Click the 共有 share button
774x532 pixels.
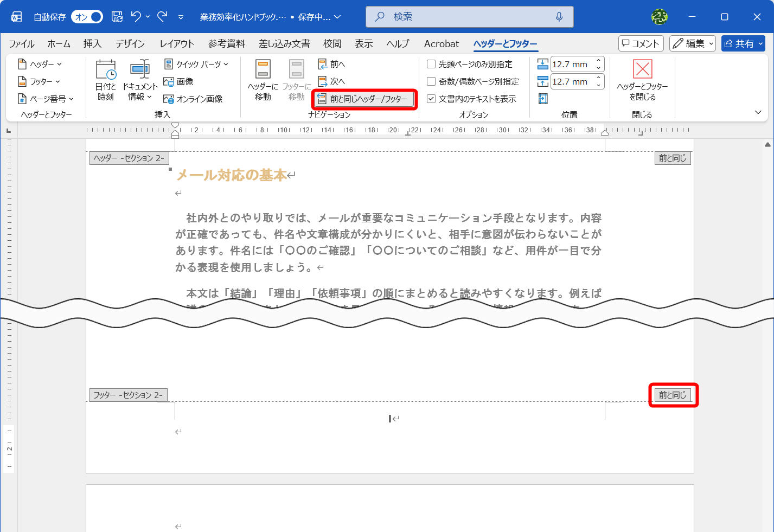743,43
